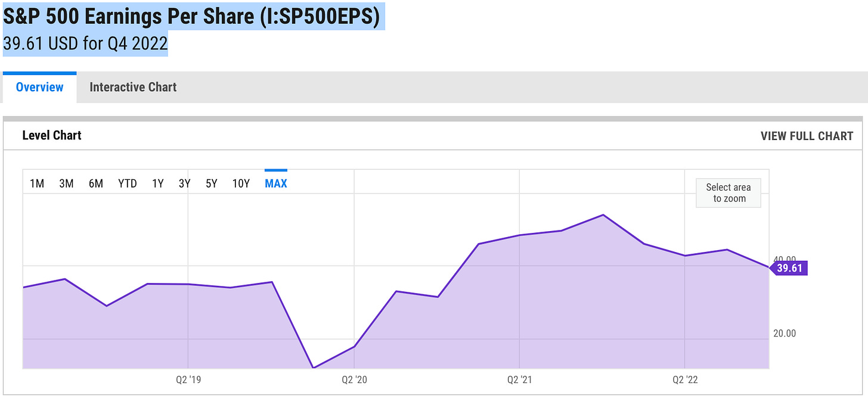Click the Level Chart heading
The width and height of the screenshot is (868, 411).
(52, 135)
